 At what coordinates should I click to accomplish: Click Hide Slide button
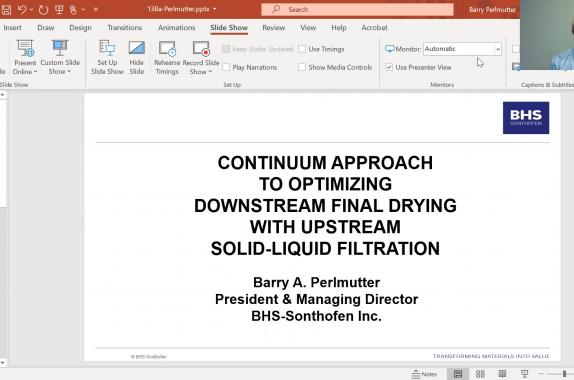[137, 57]
